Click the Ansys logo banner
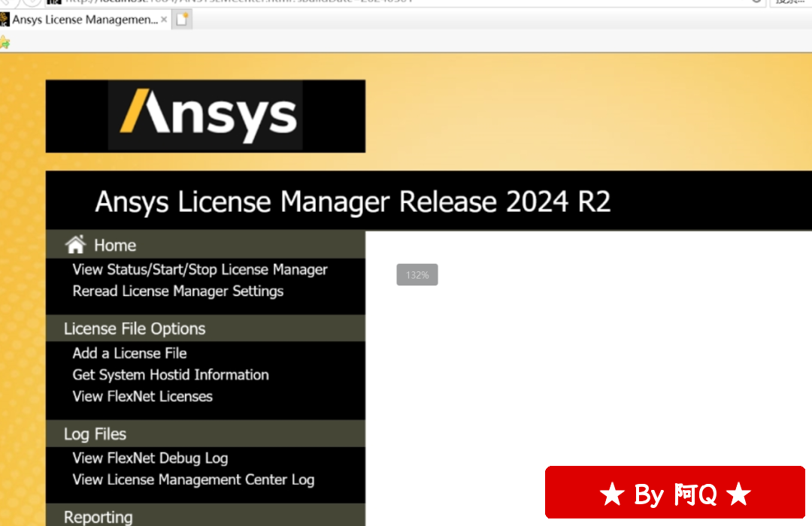 [205, 116]
